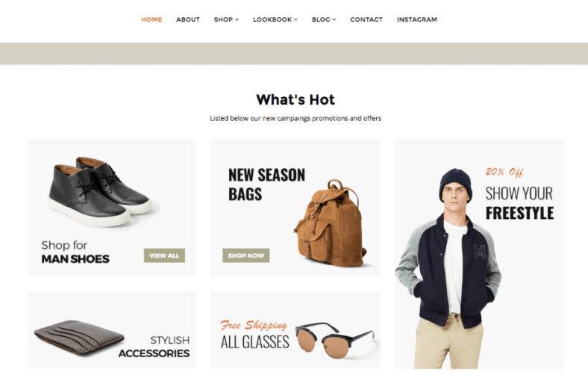Open the New Season Bags heading
Image resolution: width=588 pixels, height=384 pixels.
click(266, 185)
